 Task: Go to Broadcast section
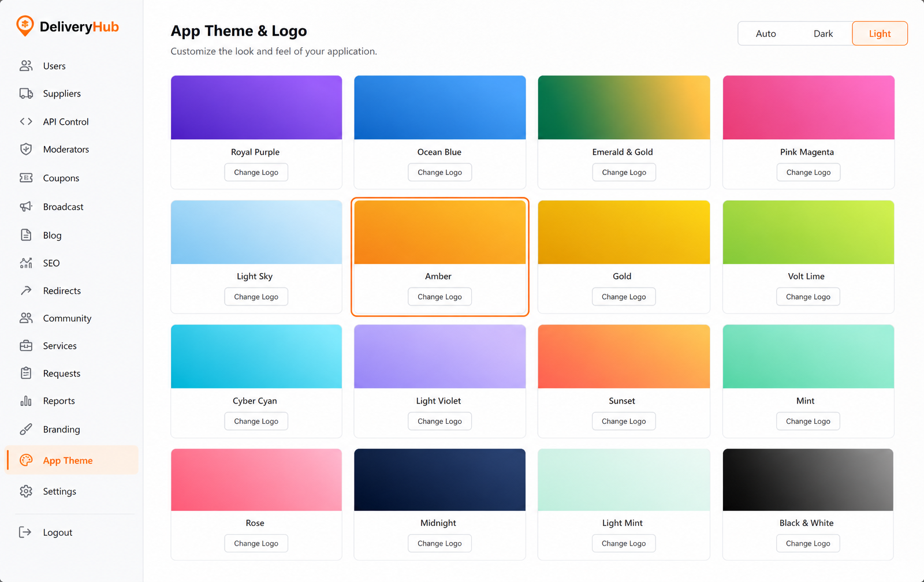[x=63, y=207]
